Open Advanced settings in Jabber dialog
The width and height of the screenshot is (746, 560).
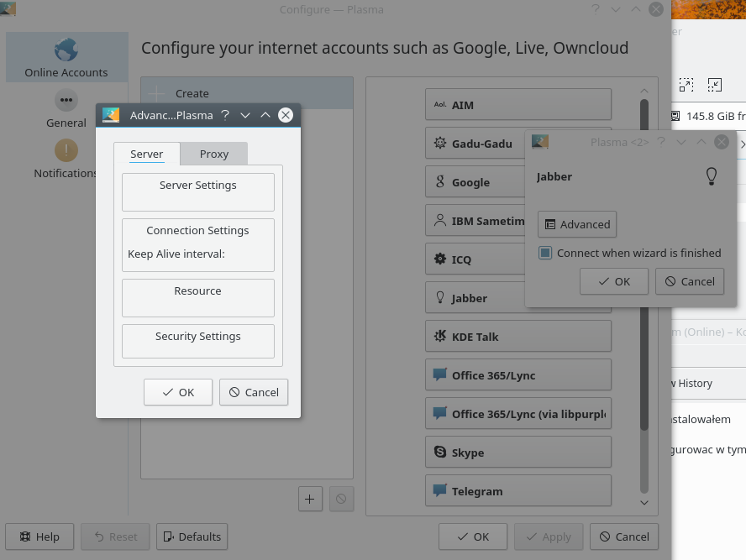point(577,224)
